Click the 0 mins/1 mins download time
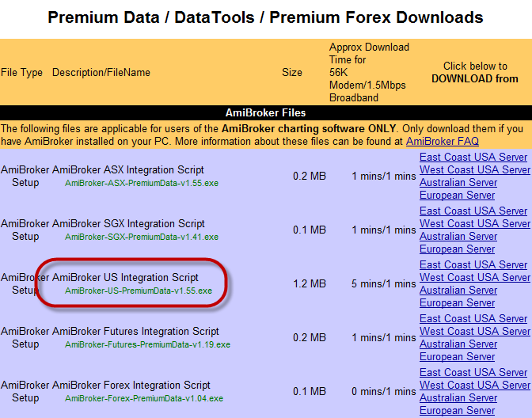This screenshot has width=532, height=418. [x=384, y=392]
